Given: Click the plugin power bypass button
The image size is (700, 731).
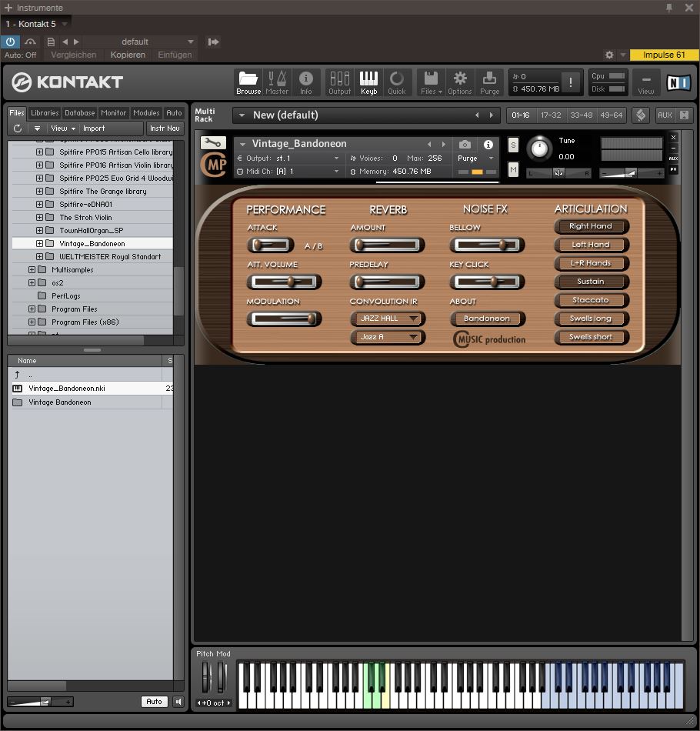Looking at the screenshot, I should (10, 42).
